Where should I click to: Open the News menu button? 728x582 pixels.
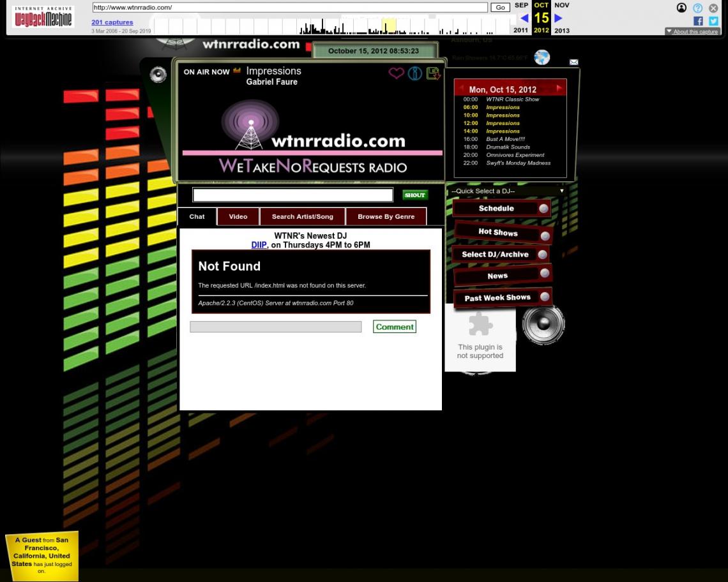pos(503,276)
